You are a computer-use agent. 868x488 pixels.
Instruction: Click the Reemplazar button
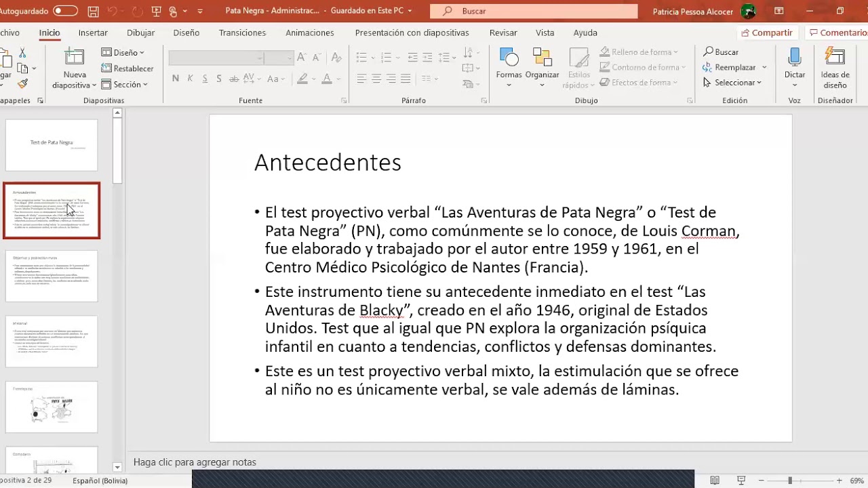click(735, 67)
